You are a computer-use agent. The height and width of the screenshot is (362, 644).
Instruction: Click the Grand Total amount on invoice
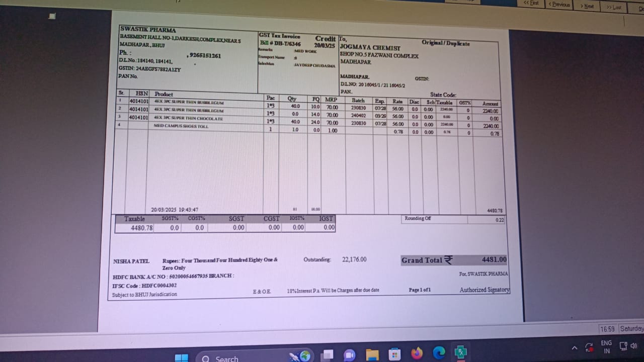click(x=494, y=259)
